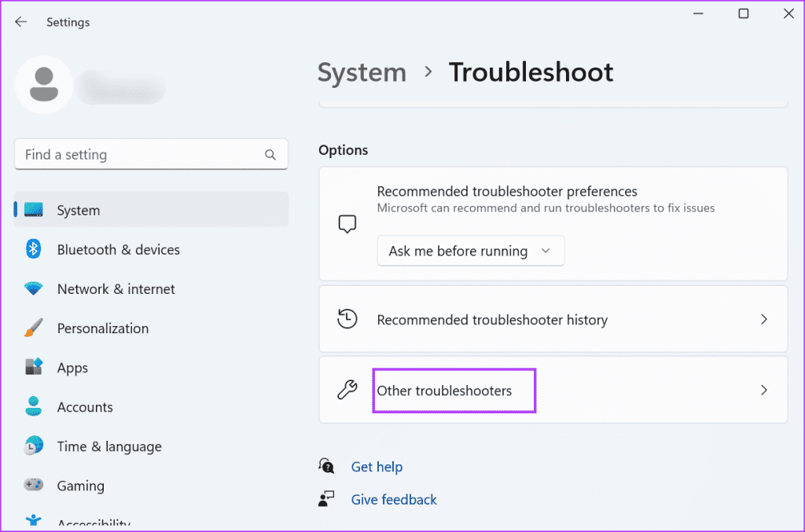Open Bluetooth & devices settings
The height and width of the screenshot is (532, 805).
[151, 249]
